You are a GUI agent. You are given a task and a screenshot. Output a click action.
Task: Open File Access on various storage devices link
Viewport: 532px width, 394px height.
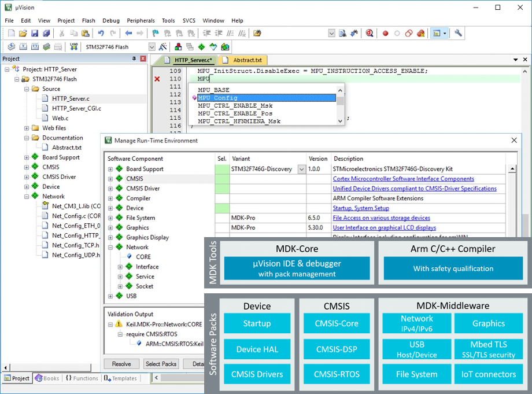point(381,218)
